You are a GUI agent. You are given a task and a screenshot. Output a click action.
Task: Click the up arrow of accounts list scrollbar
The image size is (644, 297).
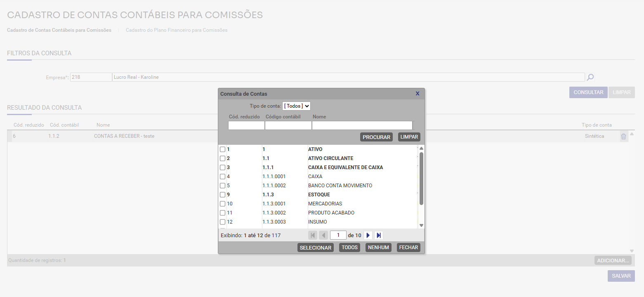(x=421, y=148)
